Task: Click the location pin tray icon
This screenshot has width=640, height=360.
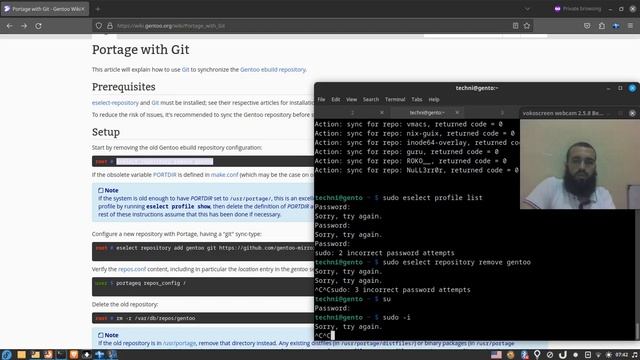Action: [537, 355]
